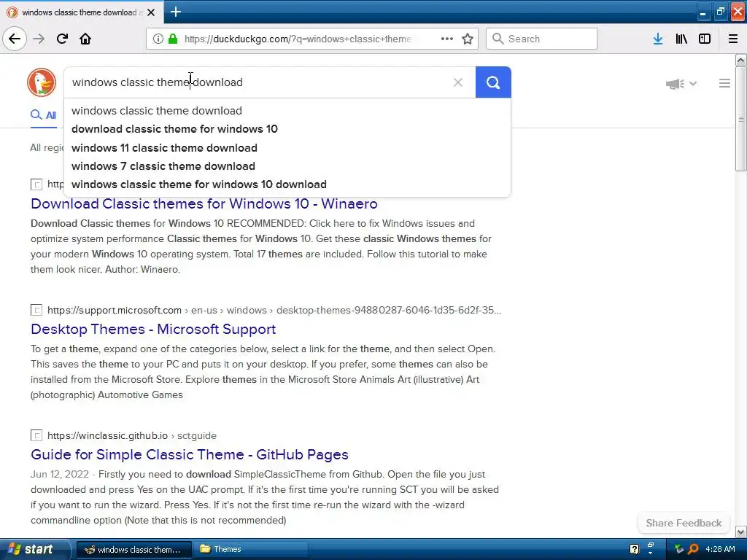This screenshot has height=560, width=747.
Task: Click the DuckDuckGo duck logo
Action: coord(42,82)
